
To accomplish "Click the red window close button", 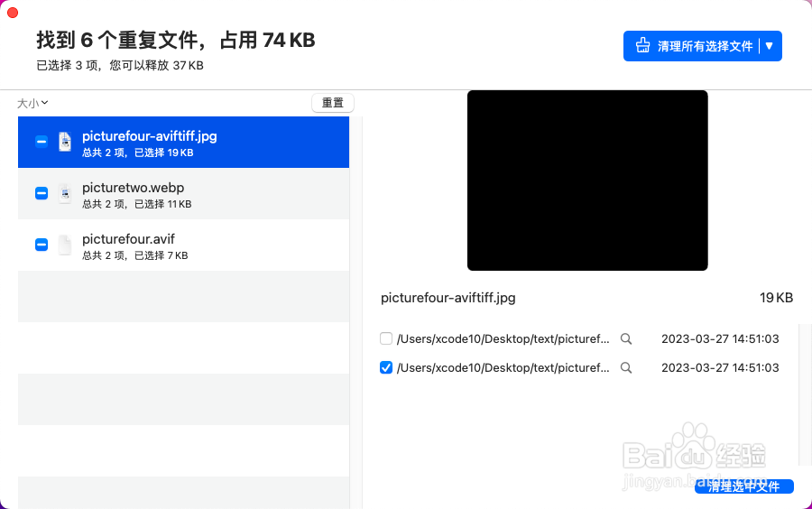I will 13,13.
